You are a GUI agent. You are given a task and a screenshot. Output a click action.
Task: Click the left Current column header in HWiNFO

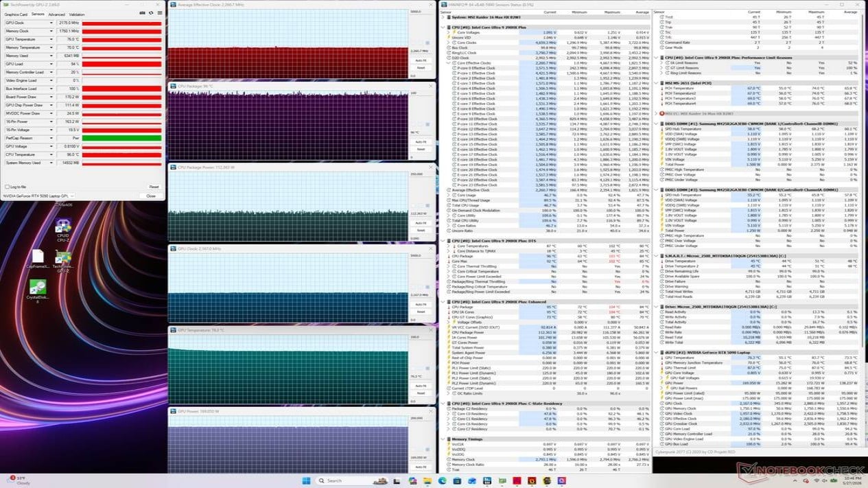pos(550,12)
